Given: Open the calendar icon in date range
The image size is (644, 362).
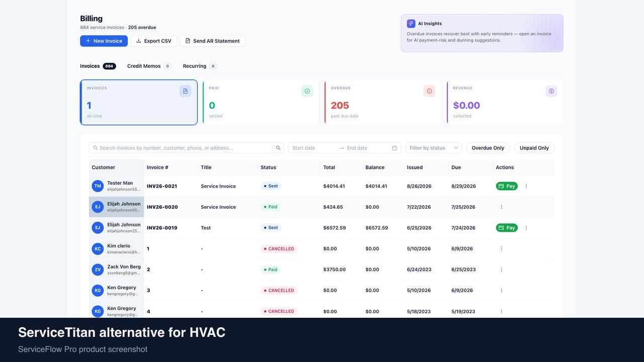Looking at the screenshot, I should [x=394, y=148].
